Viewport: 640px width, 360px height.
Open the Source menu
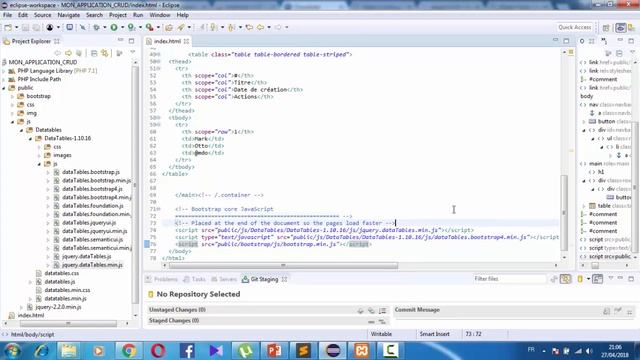click(x=42, y=15)
